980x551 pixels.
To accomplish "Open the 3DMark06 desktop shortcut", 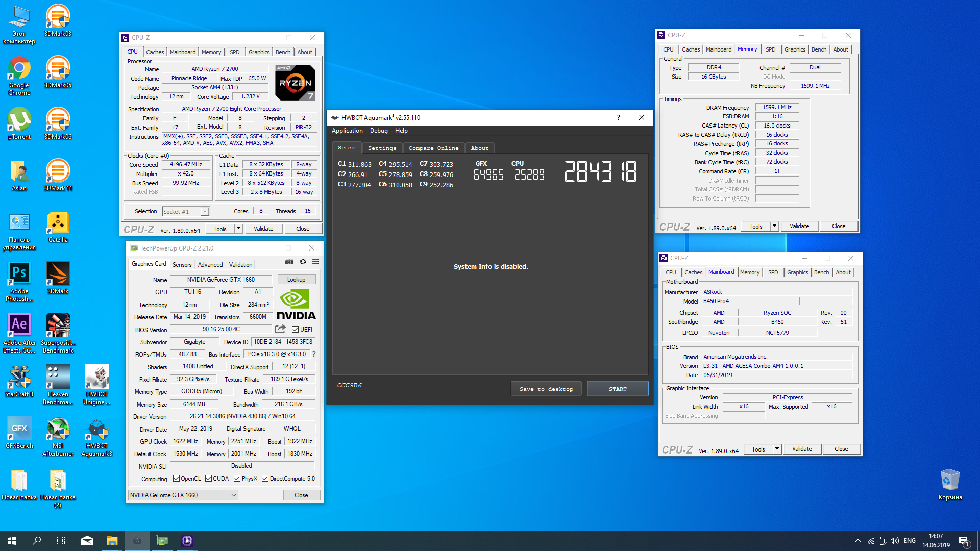I will 58,123.
